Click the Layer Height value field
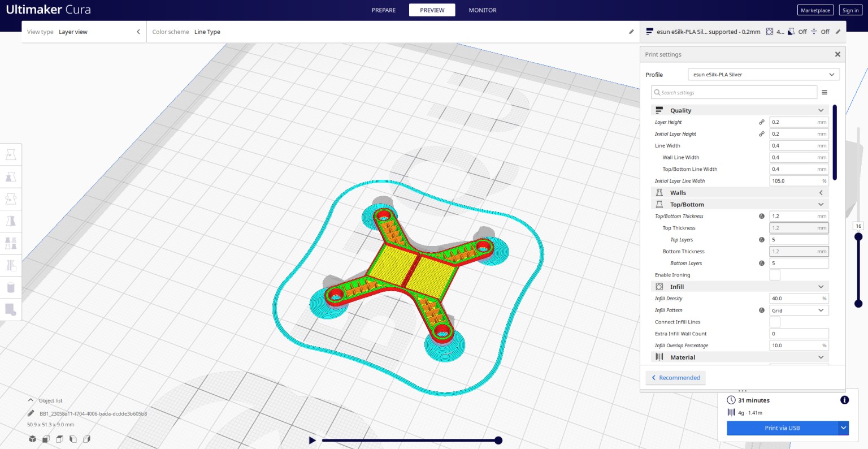 799,122
